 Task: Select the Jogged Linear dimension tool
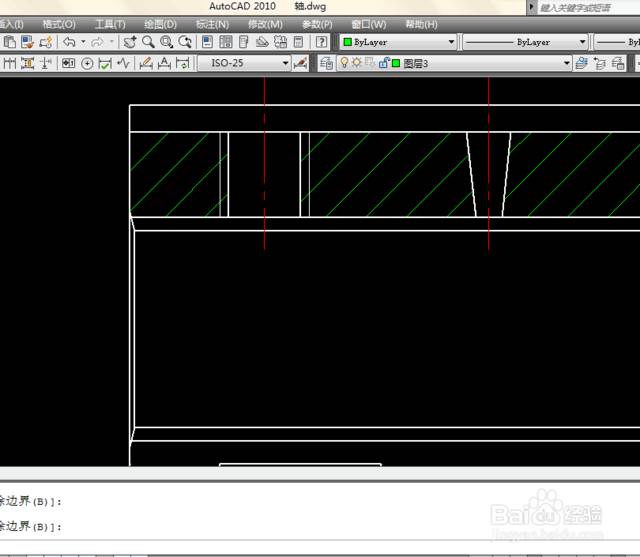(123, 63)
